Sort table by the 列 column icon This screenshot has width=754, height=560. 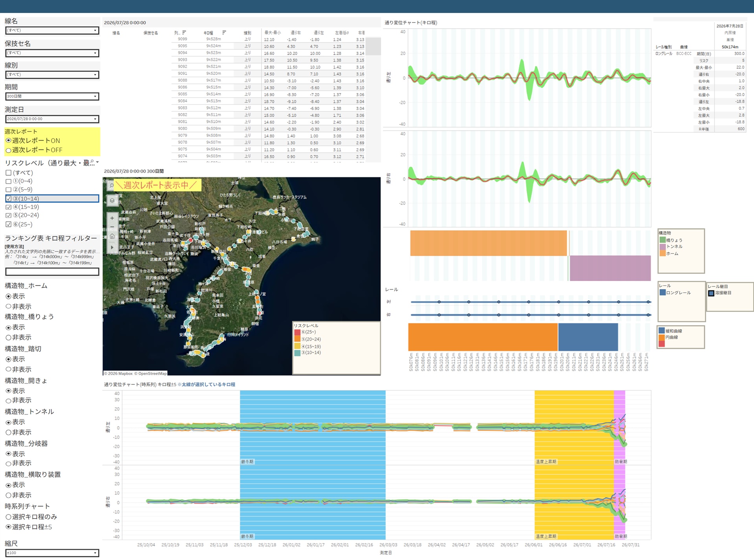(x=184, y=33)
